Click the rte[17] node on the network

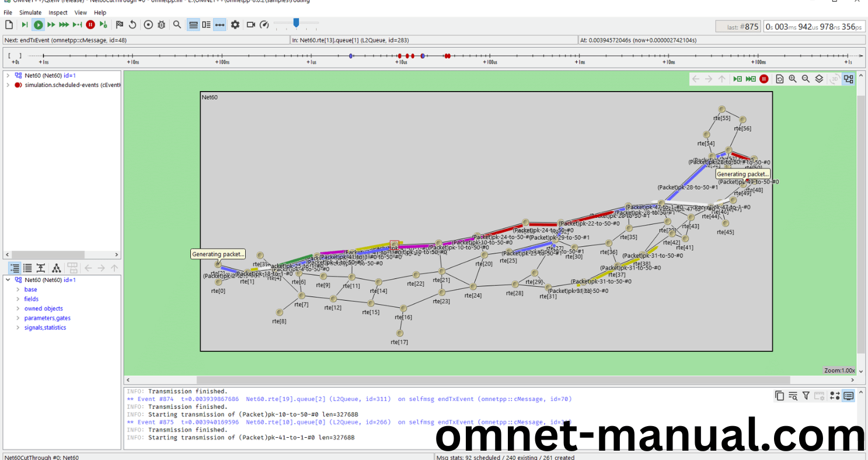pyautogui.click(x=400, y=333)
